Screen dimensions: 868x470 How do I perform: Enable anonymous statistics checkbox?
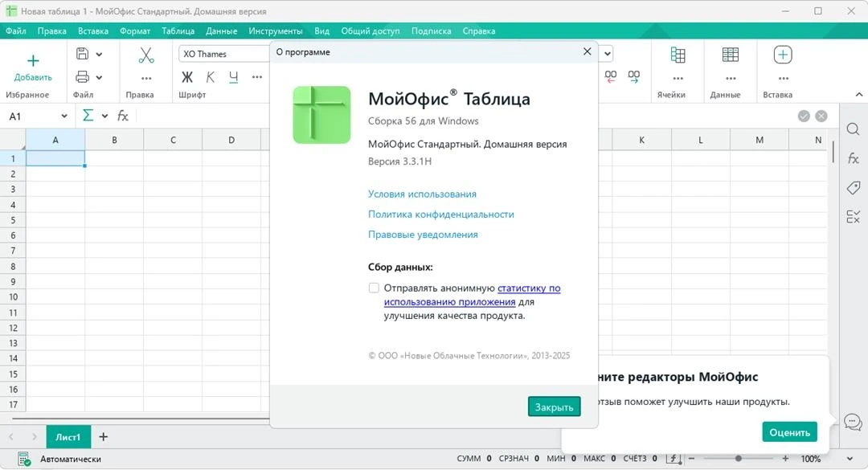point(374,288)
